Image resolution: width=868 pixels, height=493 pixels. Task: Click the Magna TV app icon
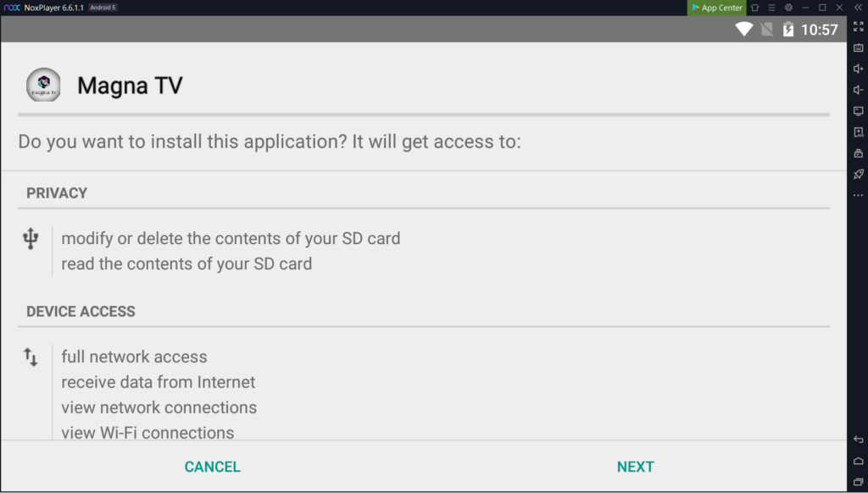[43, 85]
